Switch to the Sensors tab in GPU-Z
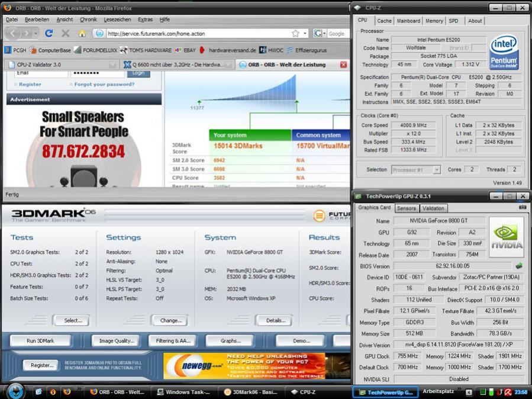 pyautogui.click(x=406, y=208)
